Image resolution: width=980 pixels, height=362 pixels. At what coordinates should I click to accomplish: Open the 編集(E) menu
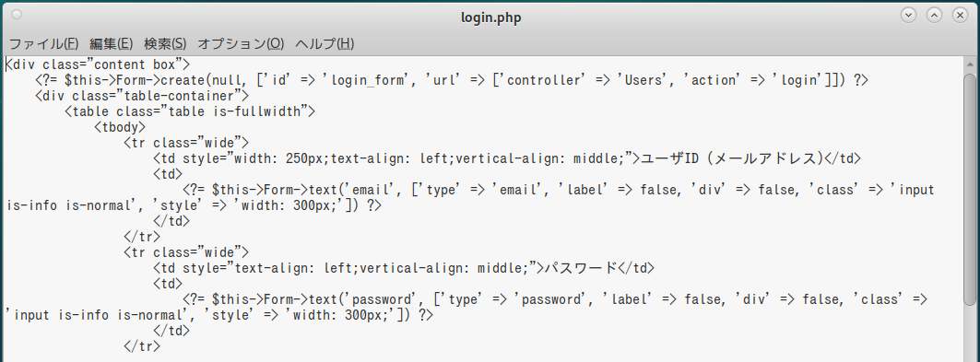click(x=112, y=43)
